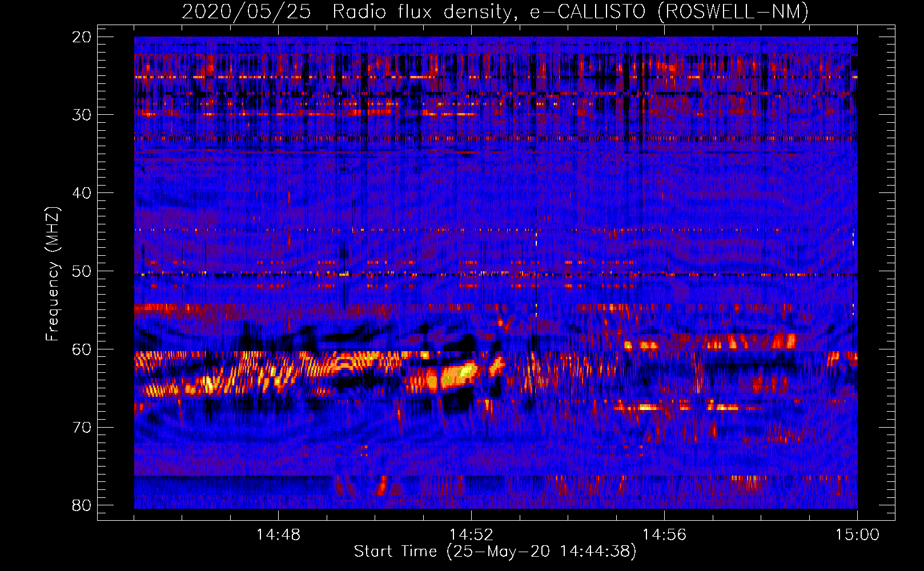Click the 40 frequency tick label
Screen dimensions: 924x571
coord(82,193)
